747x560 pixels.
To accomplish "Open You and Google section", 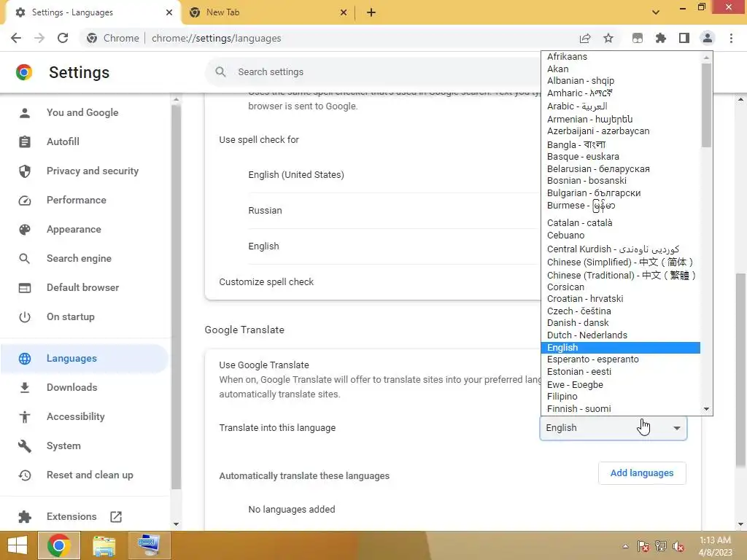I will click(x=82, y=112).
